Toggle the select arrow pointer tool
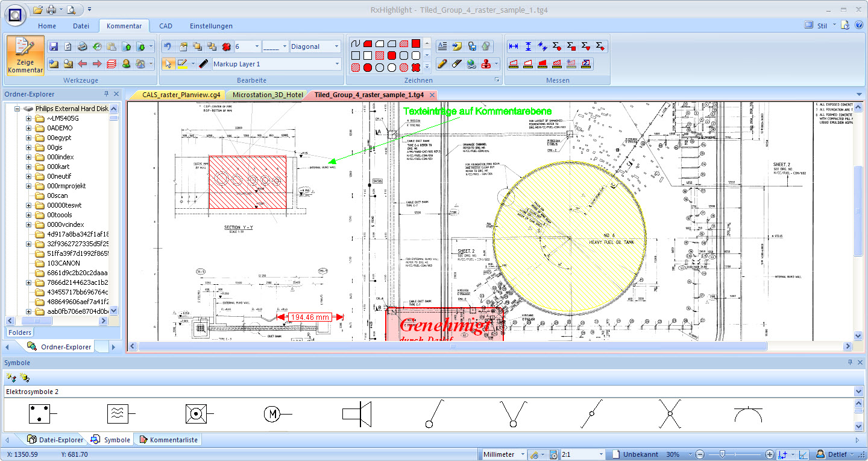The height and width of the screenshot is (461, 868). (x=168, y=64)
